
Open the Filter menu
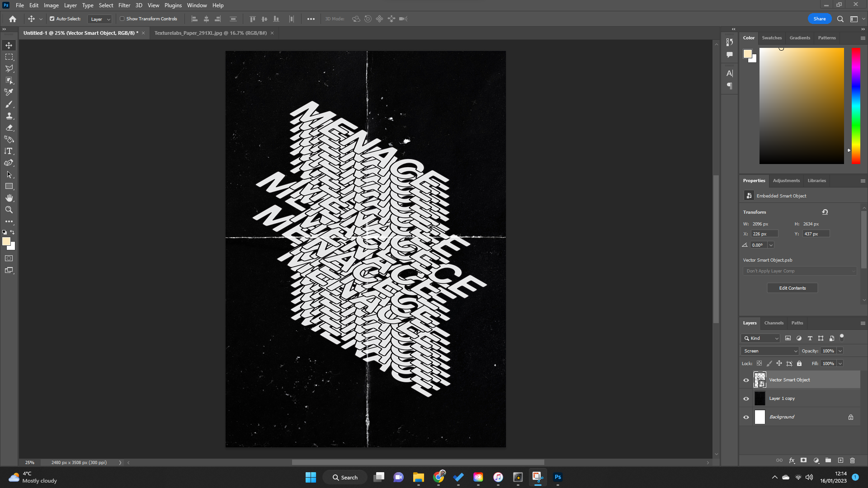(x=124, y=5)
